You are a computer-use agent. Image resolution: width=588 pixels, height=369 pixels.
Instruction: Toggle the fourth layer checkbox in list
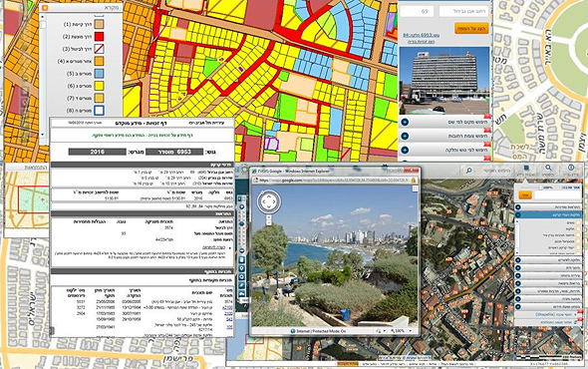point(578,241)
